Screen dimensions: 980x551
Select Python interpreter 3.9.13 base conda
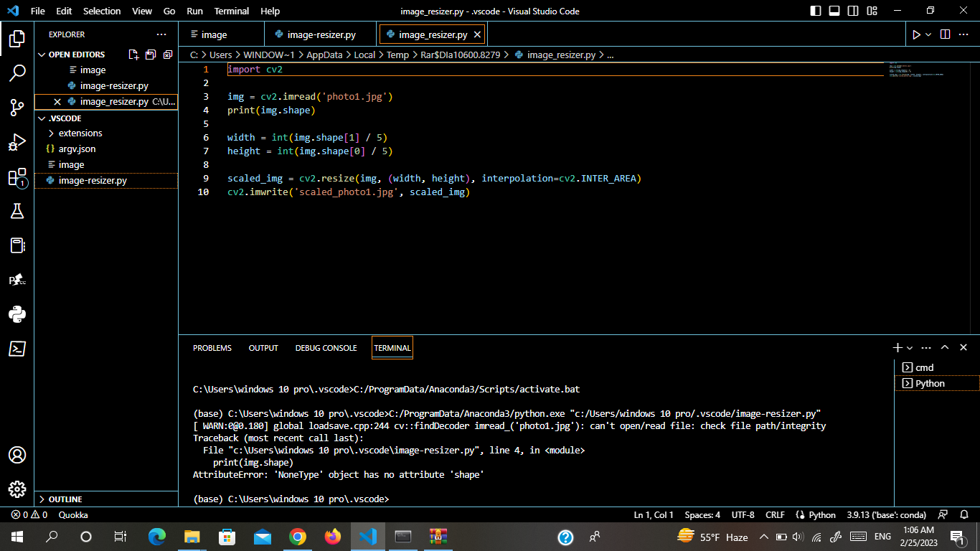(886, 514)
